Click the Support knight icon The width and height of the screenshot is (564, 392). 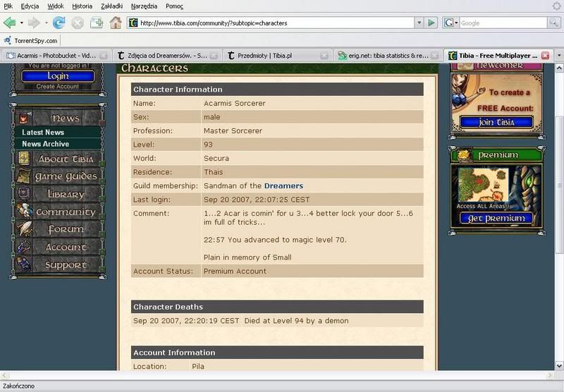point(24,264)
